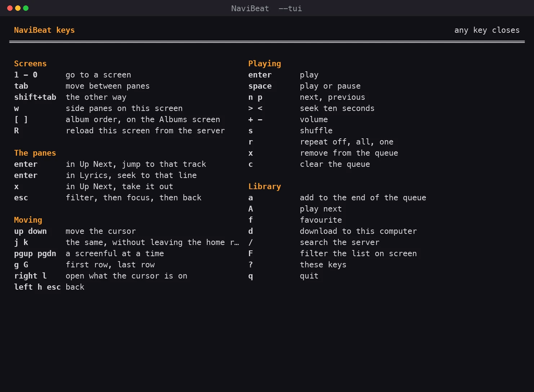This screenshot has height=392, width=534.
Task: Click 'open what the cursor is on'
Action: pos(126,276)
